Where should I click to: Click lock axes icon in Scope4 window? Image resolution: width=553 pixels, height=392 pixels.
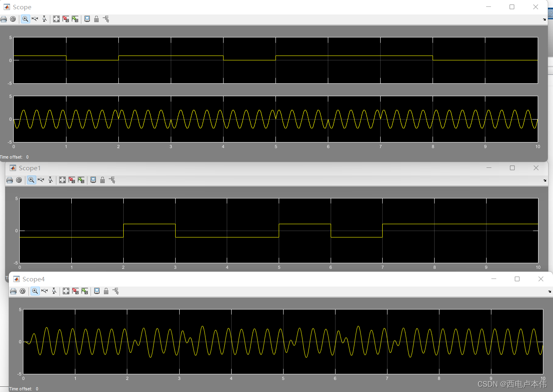point(106,291)
